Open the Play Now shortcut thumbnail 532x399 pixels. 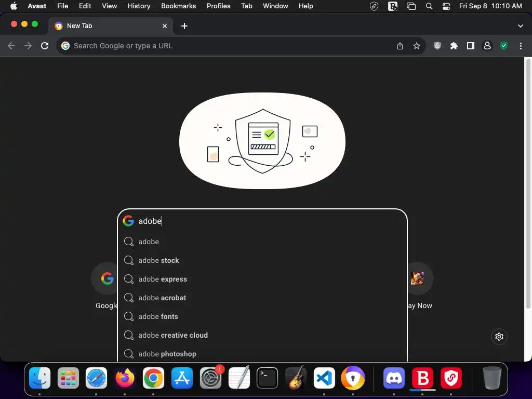(x=417, y=278)
